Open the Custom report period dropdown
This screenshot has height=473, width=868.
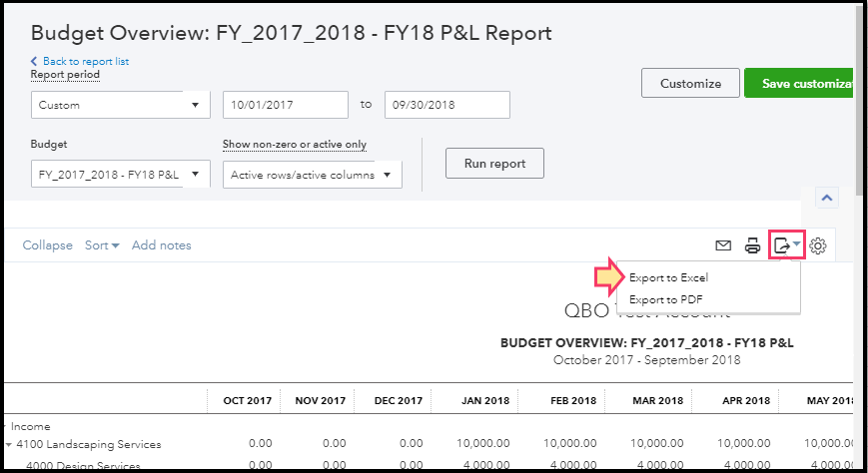(x=121, y=105)
